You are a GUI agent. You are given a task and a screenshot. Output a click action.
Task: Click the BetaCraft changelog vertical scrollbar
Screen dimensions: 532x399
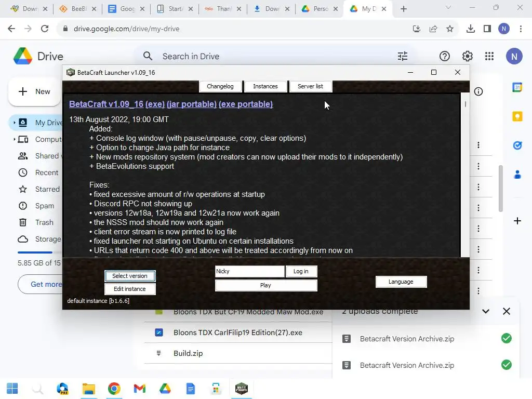[465, 175]
